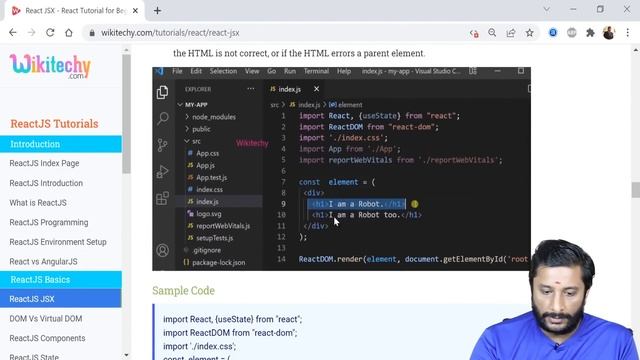Click the address bar URL
Screen dimensions: 640x360
tap(170, 33)
